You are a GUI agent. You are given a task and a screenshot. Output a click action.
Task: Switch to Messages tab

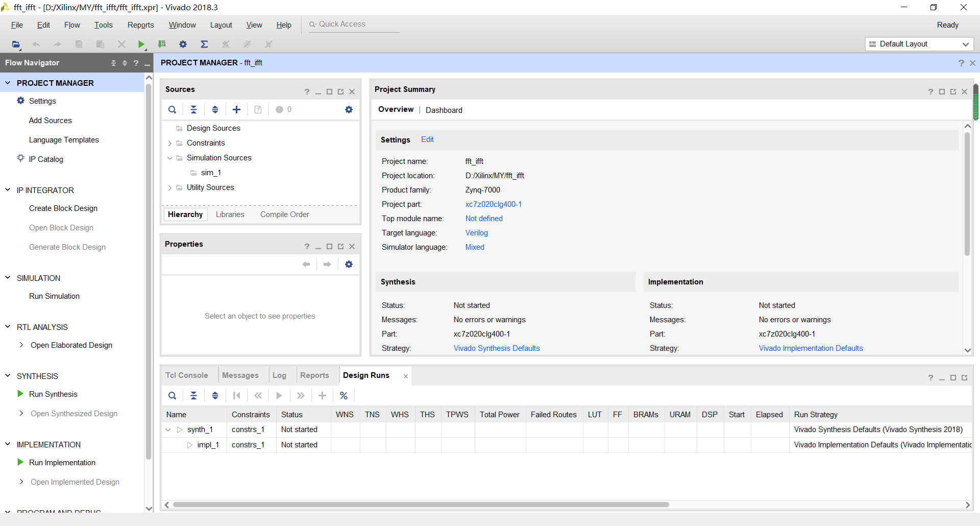[x=240, y=375]
